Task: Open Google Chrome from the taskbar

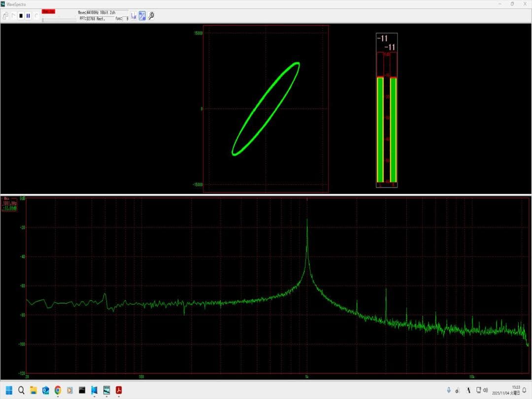Action: click(58, 390)
